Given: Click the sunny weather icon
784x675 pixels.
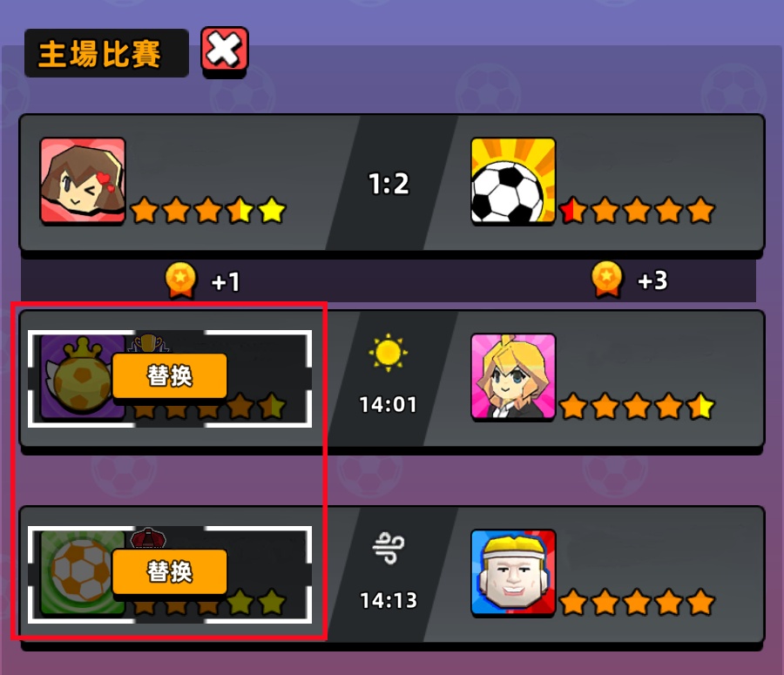Looking at the screenshot, I should pos(388,353).
